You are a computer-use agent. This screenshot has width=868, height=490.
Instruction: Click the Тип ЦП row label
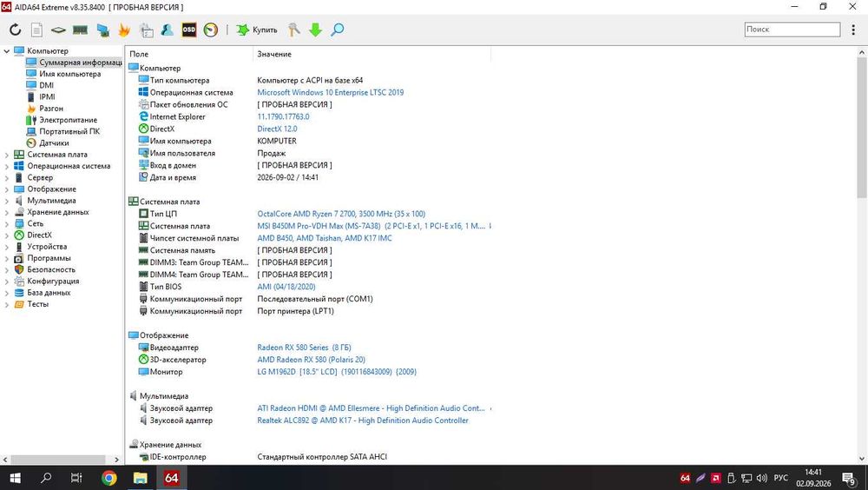[x=163, y=214]
